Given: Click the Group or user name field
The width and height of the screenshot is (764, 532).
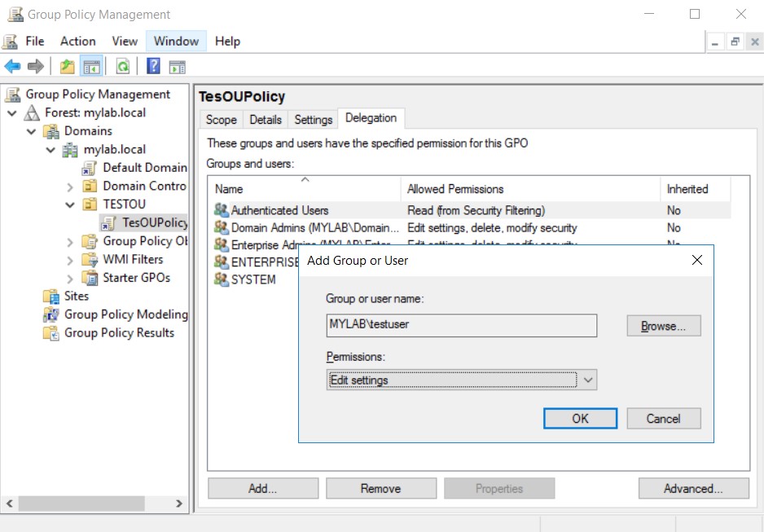Looking at the screenshot, I should 462,325.
